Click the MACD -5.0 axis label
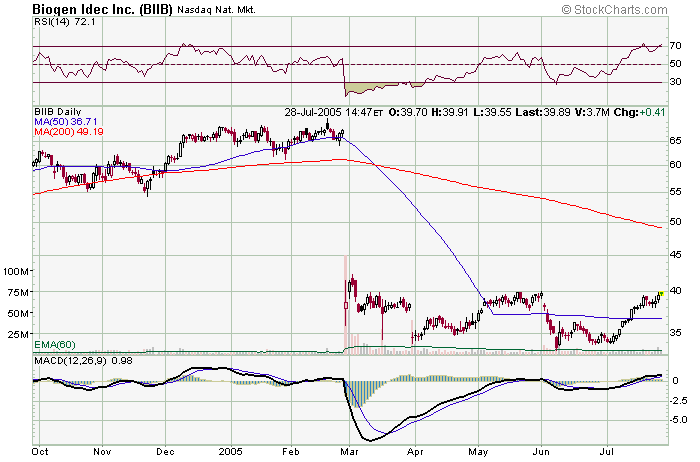 [678, 420]
